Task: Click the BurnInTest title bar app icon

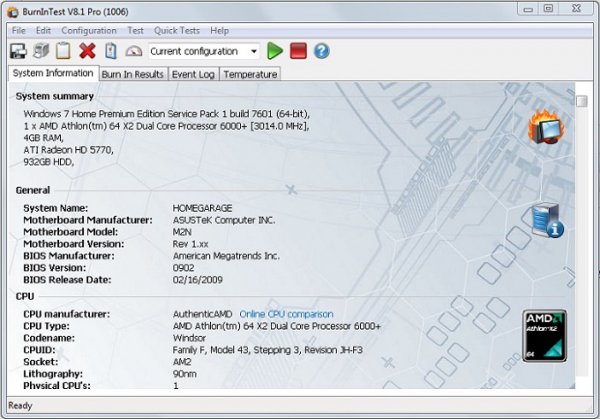Action: tap(13, 12)
